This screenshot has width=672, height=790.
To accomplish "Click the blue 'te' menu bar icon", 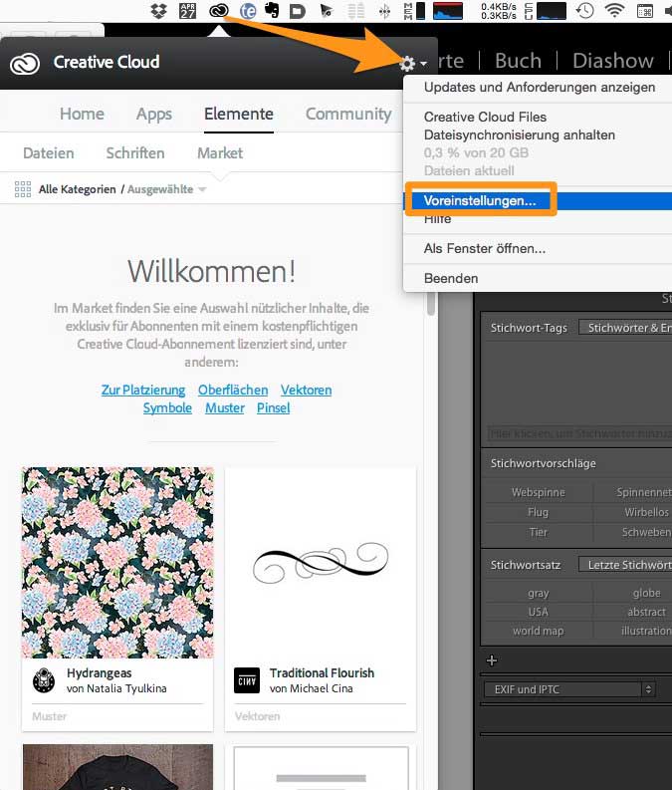I will click(248, 11).
